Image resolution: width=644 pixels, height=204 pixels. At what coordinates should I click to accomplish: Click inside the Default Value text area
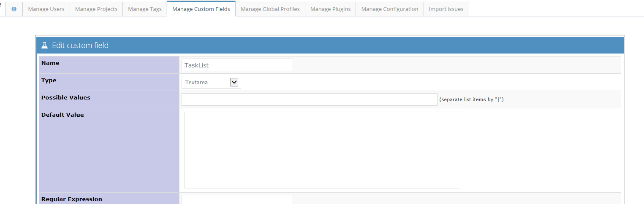pyautogui.click(x=322, y=150)
